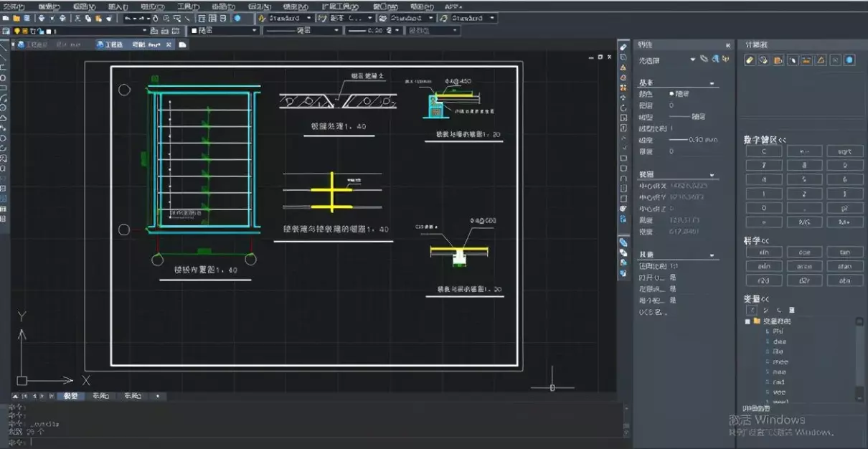868x449 pixels.
Task: Open the color control dropdown with white square
Action: [x=224, y=31]
